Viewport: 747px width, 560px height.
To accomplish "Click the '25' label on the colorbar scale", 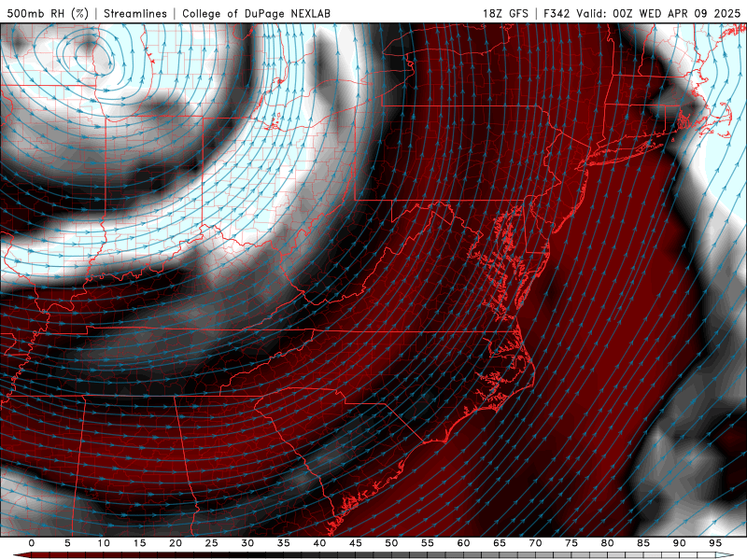I will 212,543.
